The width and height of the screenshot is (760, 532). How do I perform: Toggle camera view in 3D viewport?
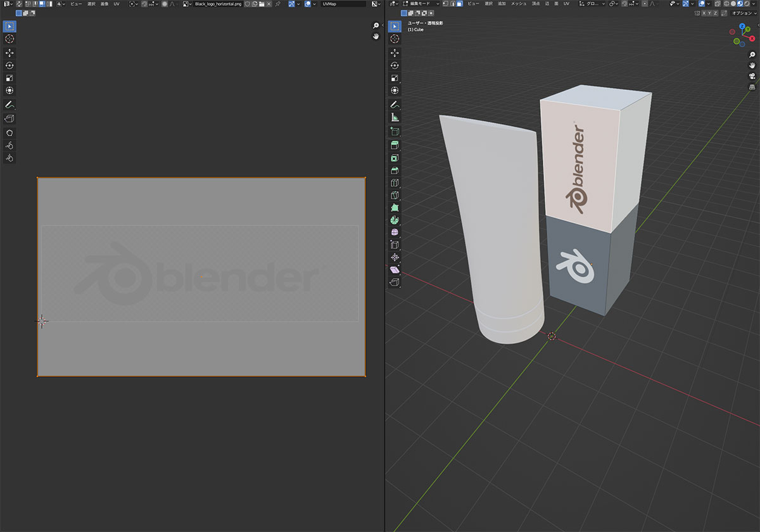752,76
